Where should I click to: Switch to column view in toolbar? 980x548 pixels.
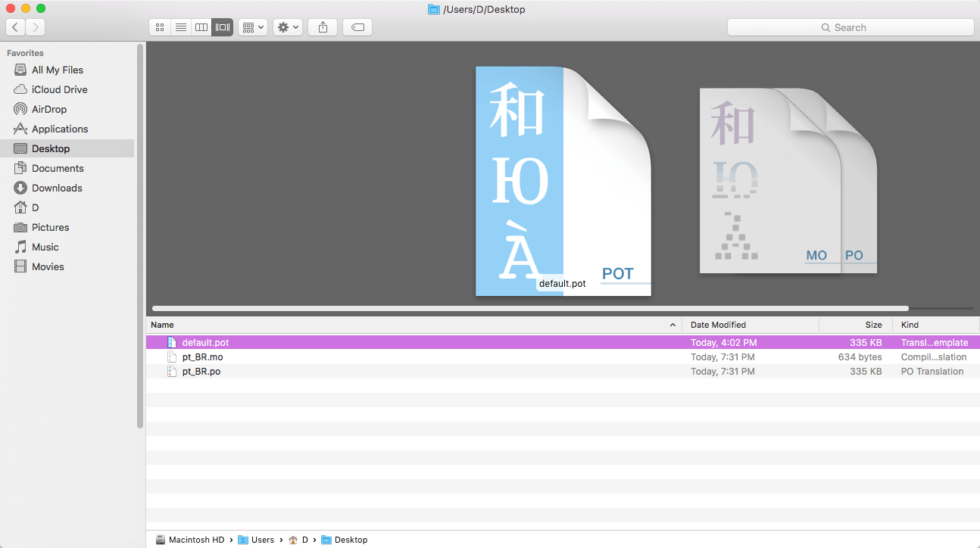click(x=201, y=27)
